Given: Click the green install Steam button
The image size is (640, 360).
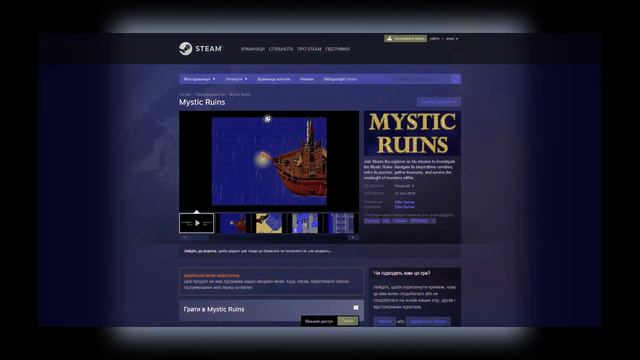Looking at the screenshot, I should click(405, 38).
